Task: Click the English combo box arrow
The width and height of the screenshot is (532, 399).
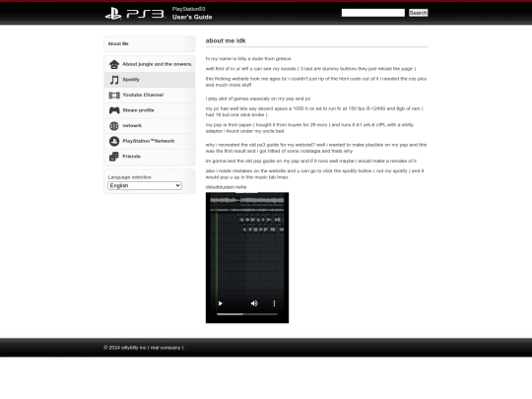Action: (x=177, y=185)
